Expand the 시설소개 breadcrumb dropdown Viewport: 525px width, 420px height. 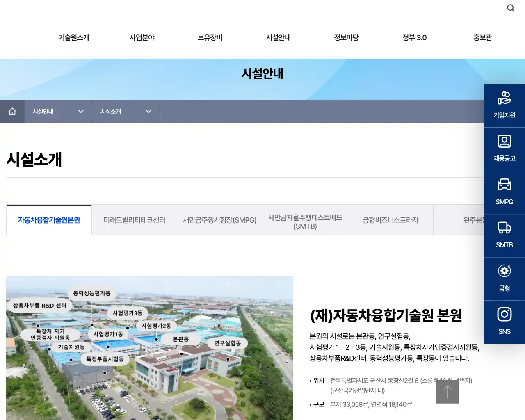[148, 111]
